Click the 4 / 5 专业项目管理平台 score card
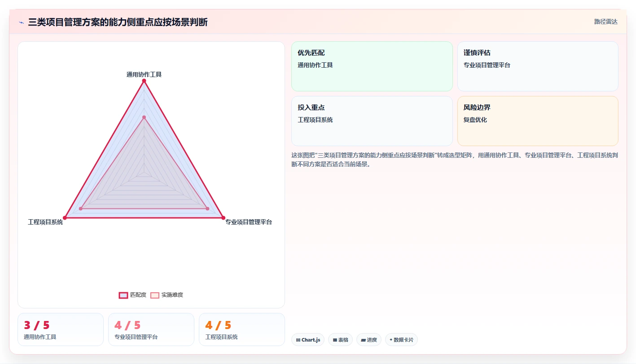The image size is (636, 364). [151, 329]
